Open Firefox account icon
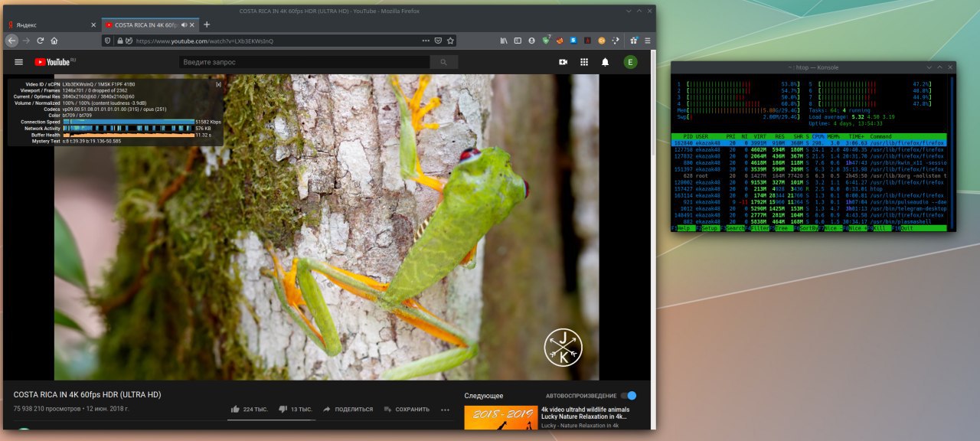Image resolution: width=980 pixels, height=441 pixels. coord(532,41)
